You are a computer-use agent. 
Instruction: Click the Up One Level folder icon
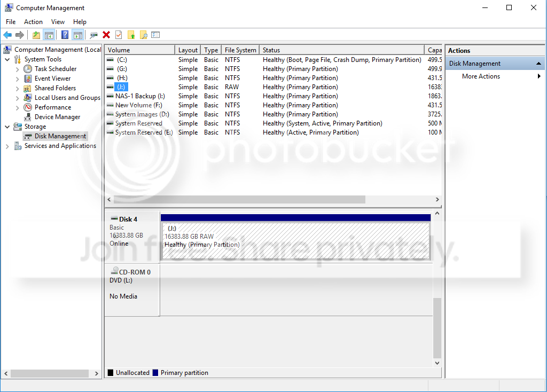(x=36, y=35)
